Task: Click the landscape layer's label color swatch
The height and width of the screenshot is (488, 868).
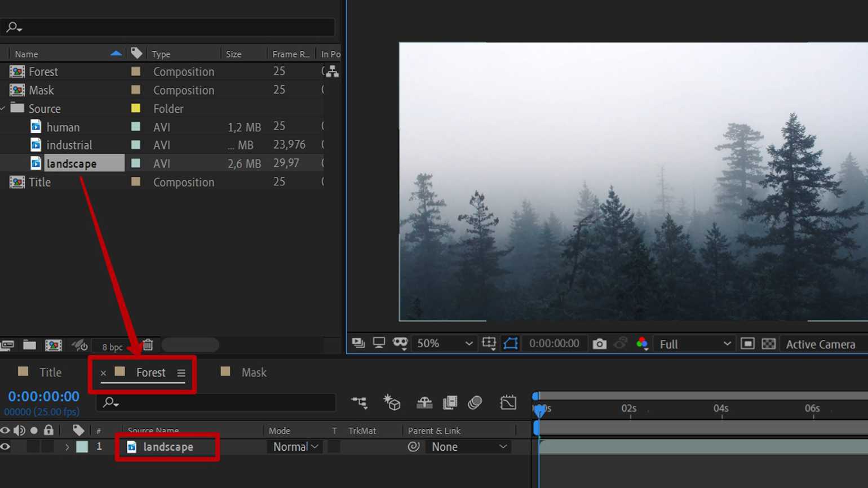Action: [82, 447]
